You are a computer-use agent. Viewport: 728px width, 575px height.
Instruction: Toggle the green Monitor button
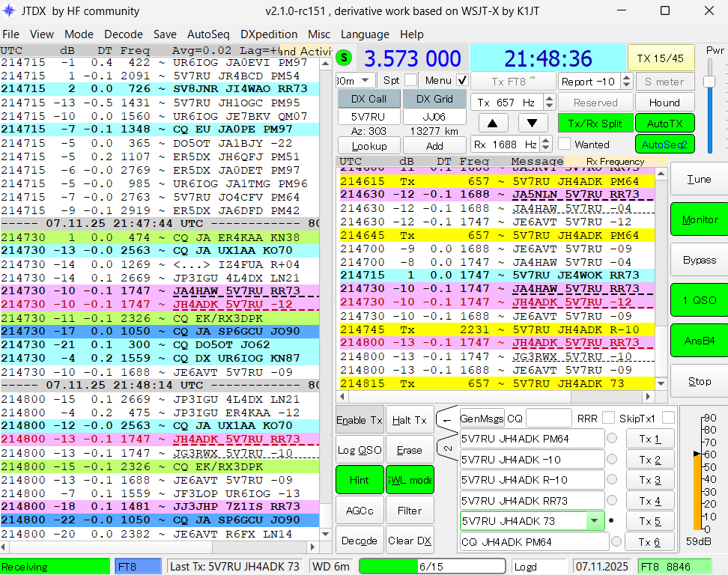tap(699, 219)
